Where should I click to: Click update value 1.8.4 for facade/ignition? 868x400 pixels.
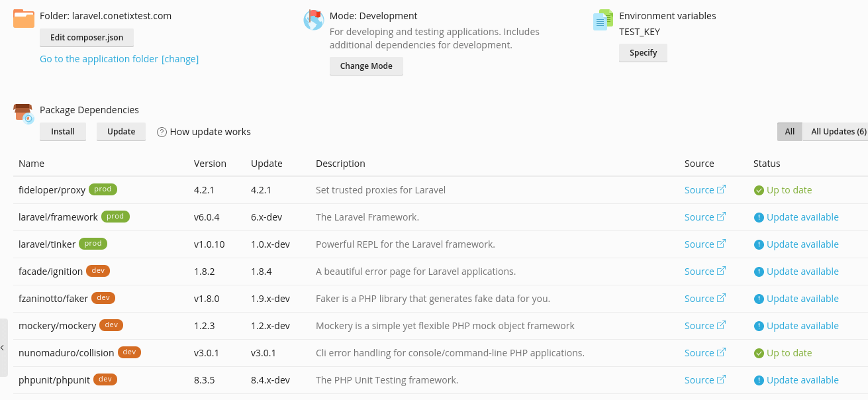[261, 272]
